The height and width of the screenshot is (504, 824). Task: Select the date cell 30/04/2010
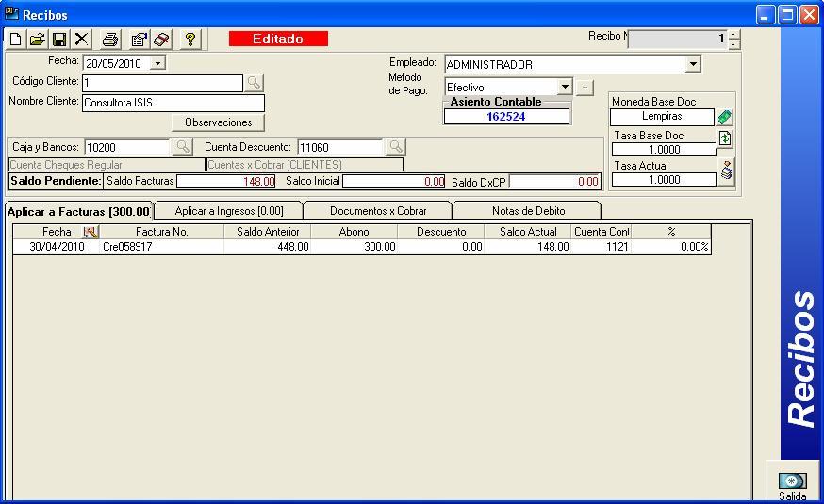(x=57, y=247)
